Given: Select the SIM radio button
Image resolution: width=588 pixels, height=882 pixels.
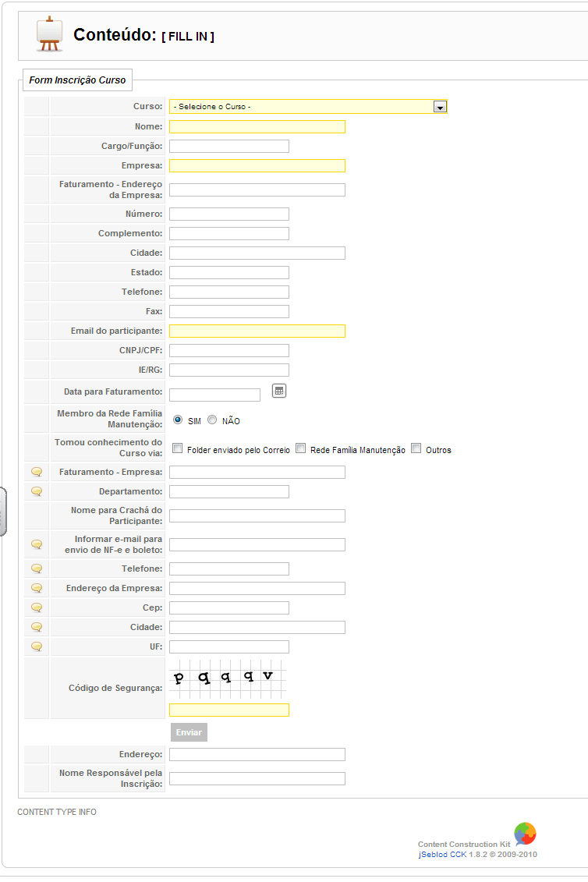Looking at the screenshot, I should tap(178, 420).
